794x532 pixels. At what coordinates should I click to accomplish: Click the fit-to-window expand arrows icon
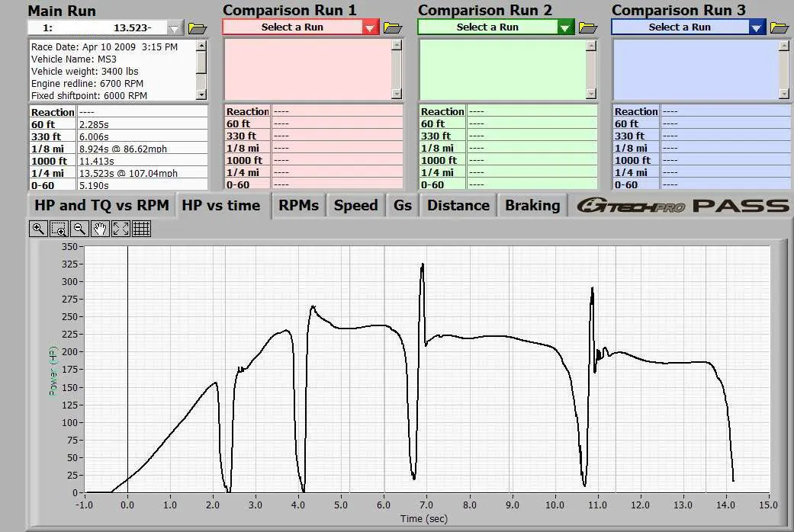click(x=121, y=229)
